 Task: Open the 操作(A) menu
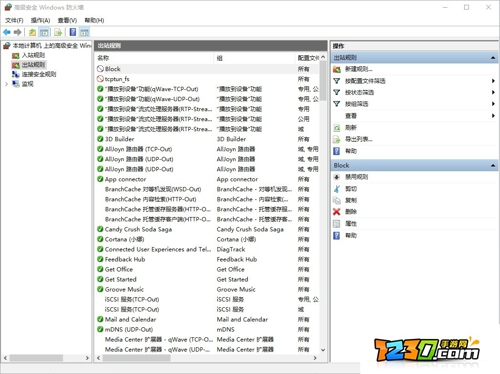pyautogui.click(x=40, y=20)
